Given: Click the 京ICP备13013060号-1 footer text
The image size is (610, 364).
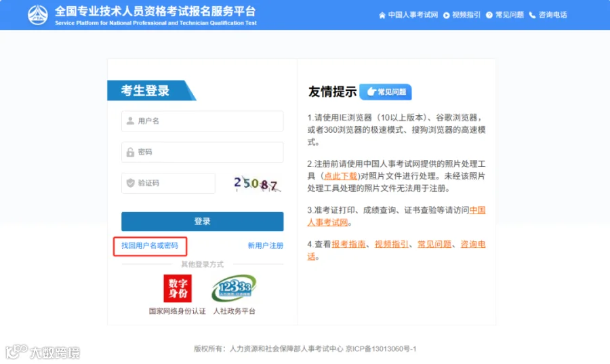Looking at the screenshot, I should tap(381, 349).
